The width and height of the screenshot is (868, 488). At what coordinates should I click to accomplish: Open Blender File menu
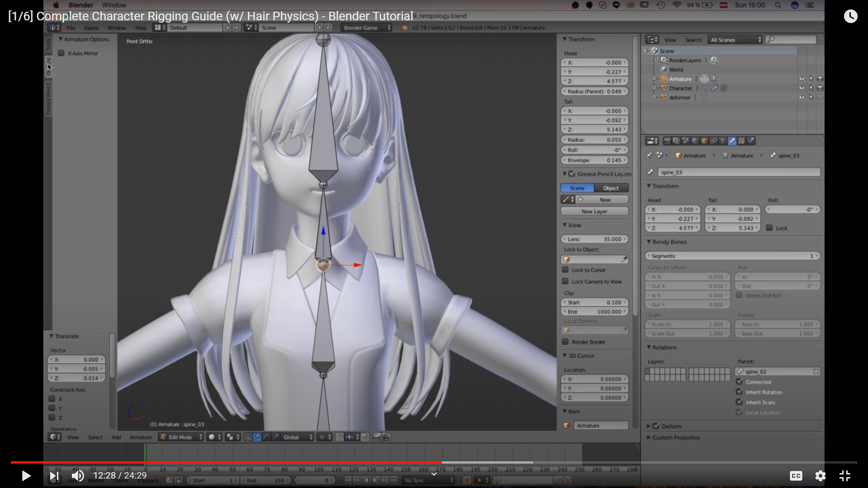[x=71, y=28]
